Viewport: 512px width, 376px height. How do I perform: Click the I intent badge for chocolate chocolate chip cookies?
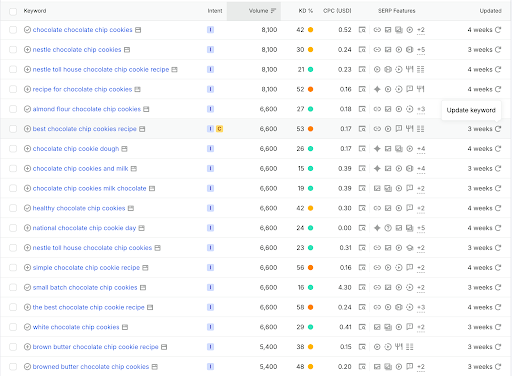210,30
